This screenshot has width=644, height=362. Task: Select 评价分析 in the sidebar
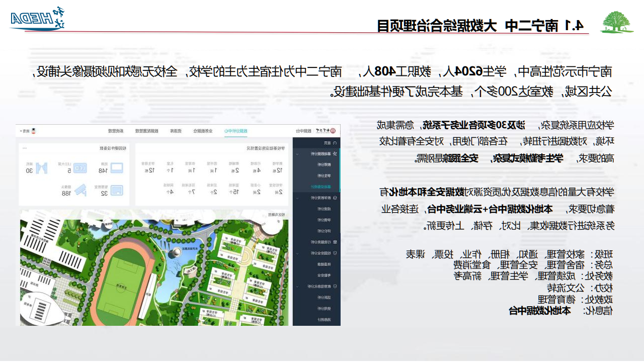click(x=324, y=231)
